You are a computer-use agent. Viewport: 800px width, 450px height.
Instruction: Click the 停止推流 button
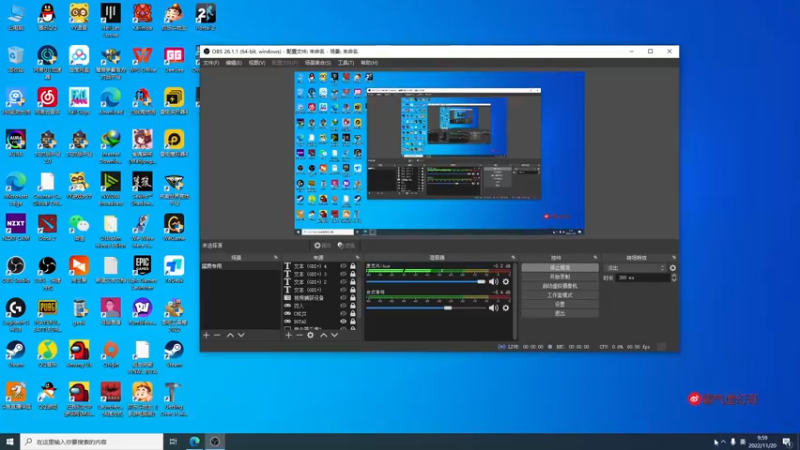click(x=560, y=268)
